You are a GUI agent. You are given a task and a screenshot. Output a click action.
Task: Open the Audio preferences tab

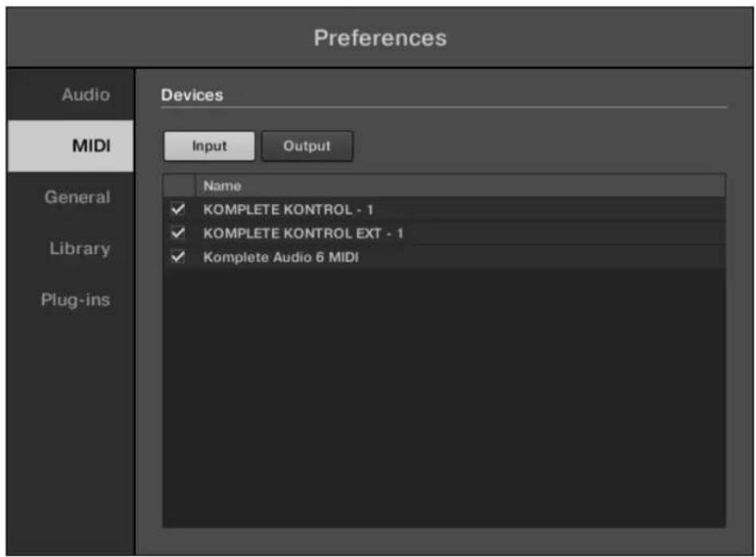click(x=85, y=95)
